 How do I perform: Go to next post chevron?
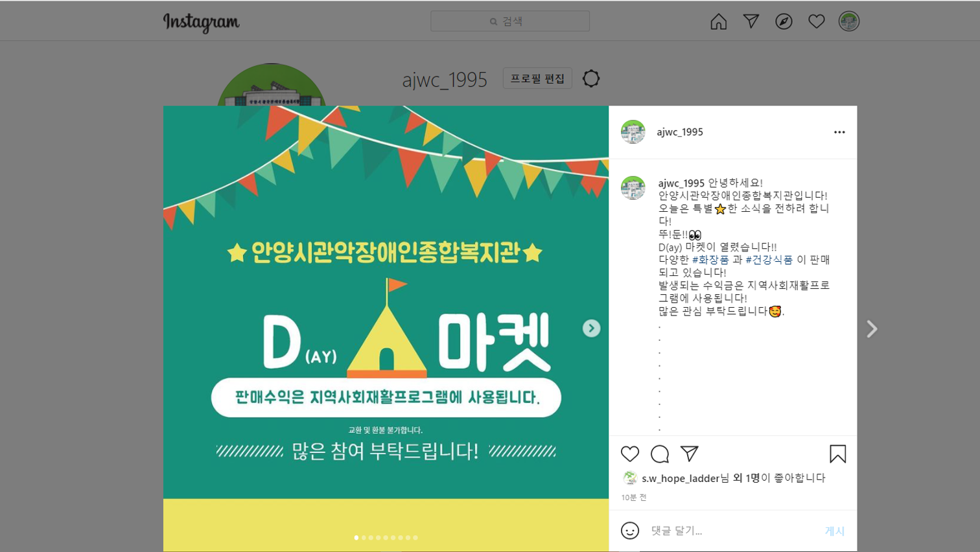tap(872, 329)
